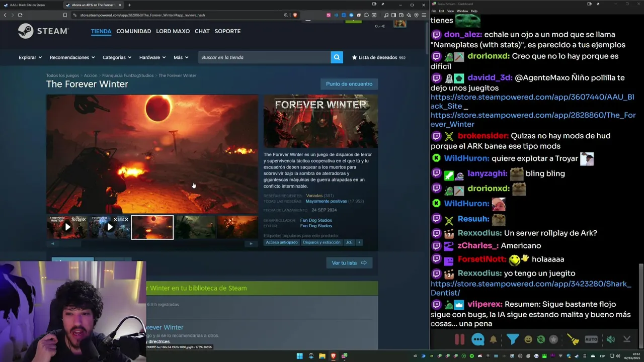Toggle the green speaker mute icon
Screen dimensions: 644x362
(610, 339)
